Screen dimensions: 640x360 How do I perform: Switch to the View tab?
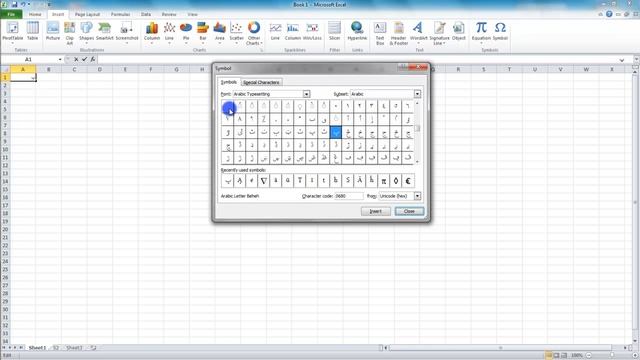click(x=192, y=14)
